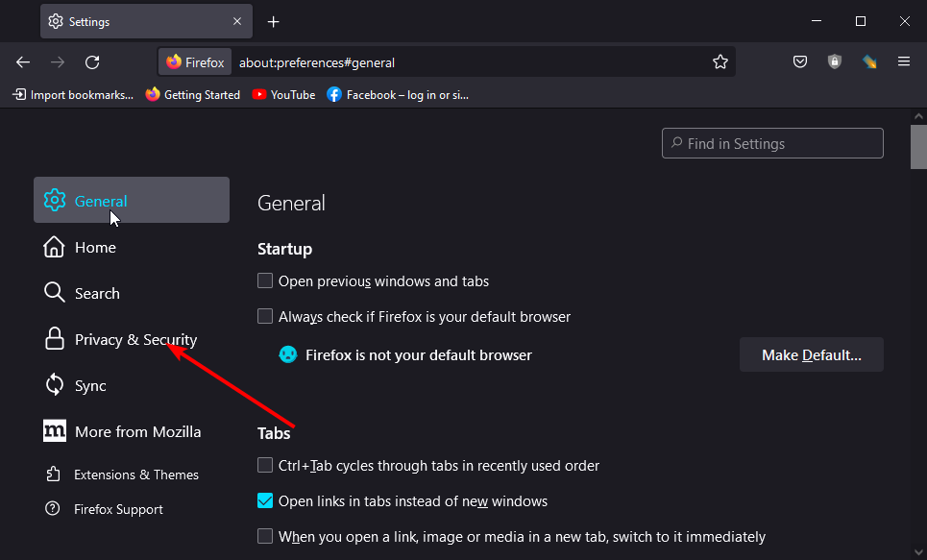Open Facebook log in bookmark label
Viewport: 927px width, 560px height.
(x=407, y=95)
